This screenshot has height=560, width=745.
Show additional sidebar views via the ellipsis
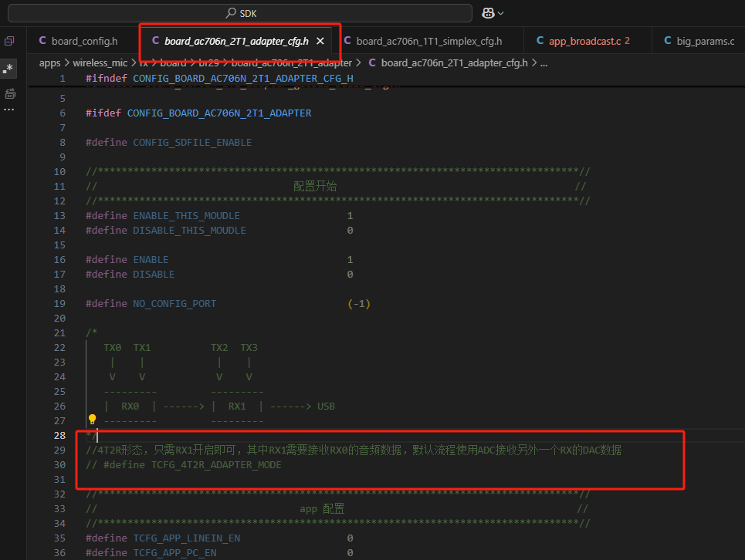point(9,110)
